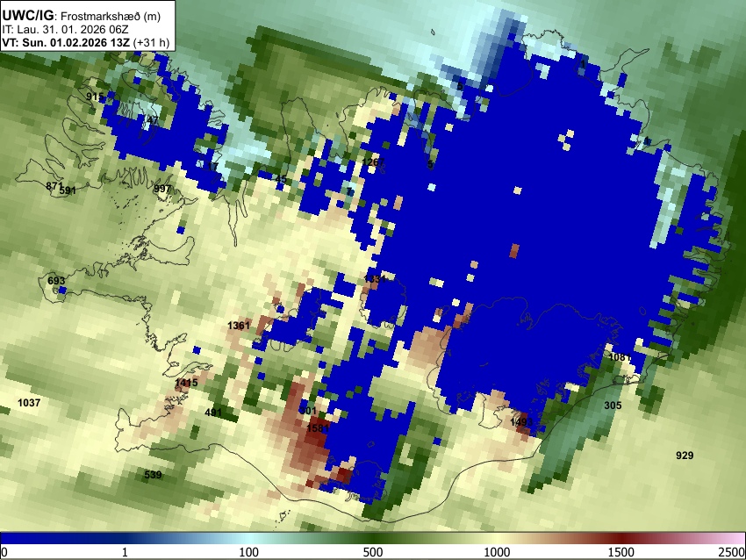746x560 pixels.
Task: Click the map value 305
Action: pos(613,406)
